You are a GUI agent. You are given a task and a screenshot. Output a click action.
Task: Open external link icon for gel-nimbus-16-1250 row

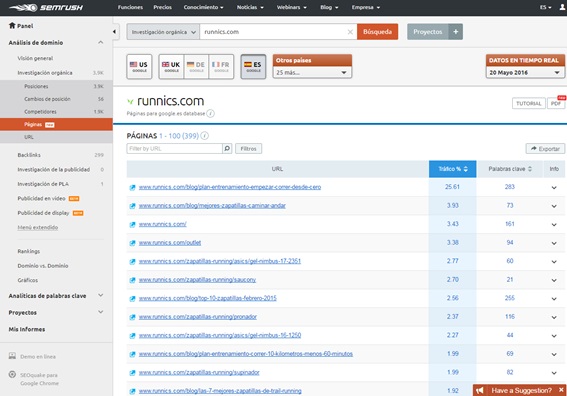(x=132, y=336)
